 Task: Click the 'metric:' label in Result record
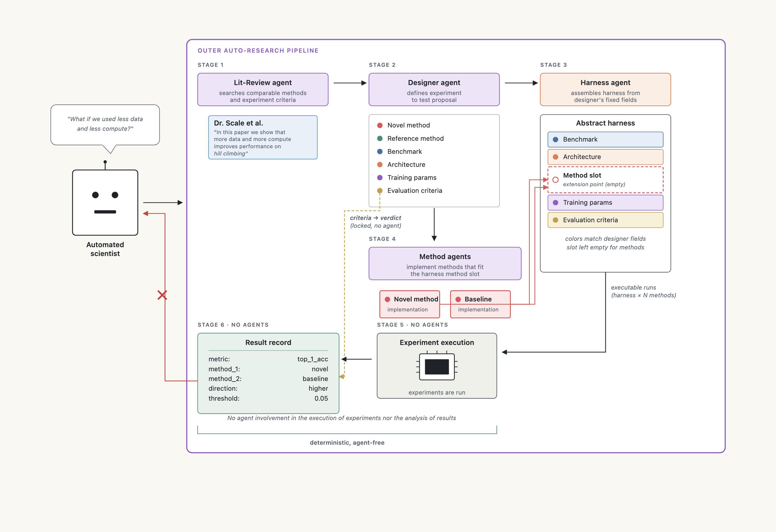tap(219, 359)
